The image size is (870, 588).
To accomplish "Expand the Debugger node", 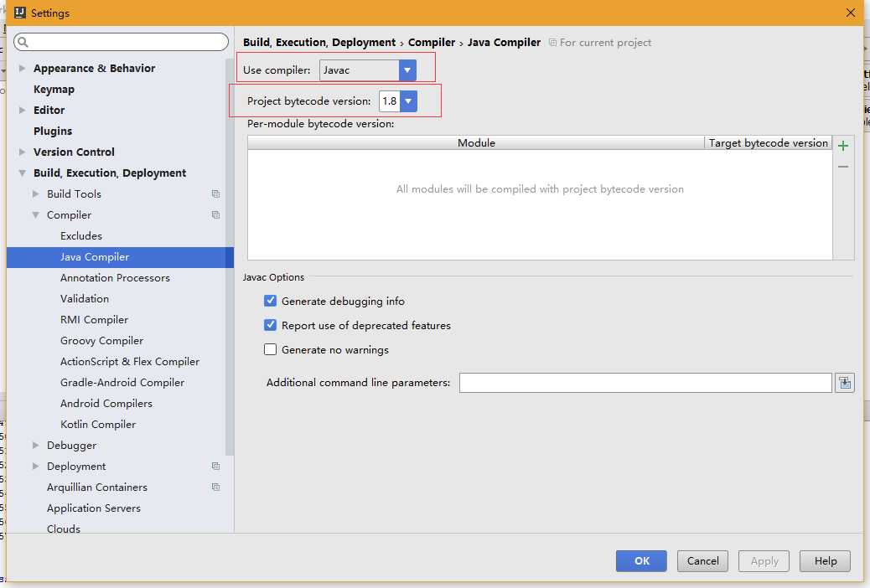I will pyautogui.click(x=35, y=445).
